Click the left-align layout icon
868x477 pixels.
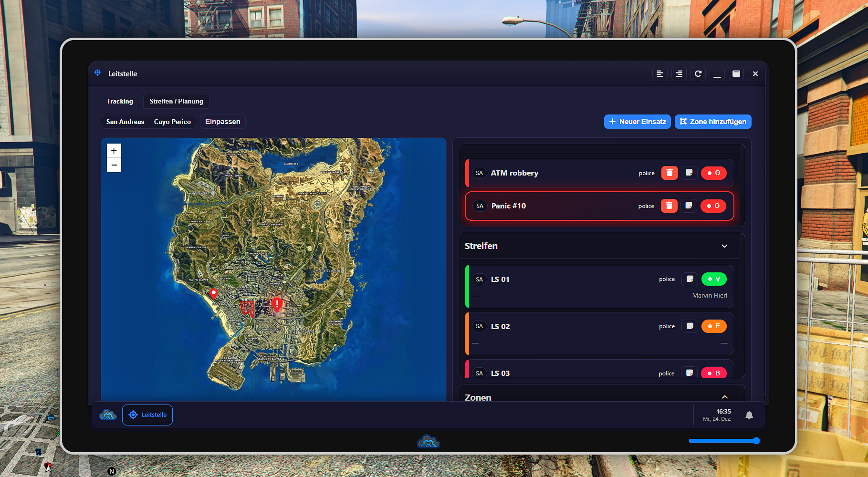click(x=660, y=74)
